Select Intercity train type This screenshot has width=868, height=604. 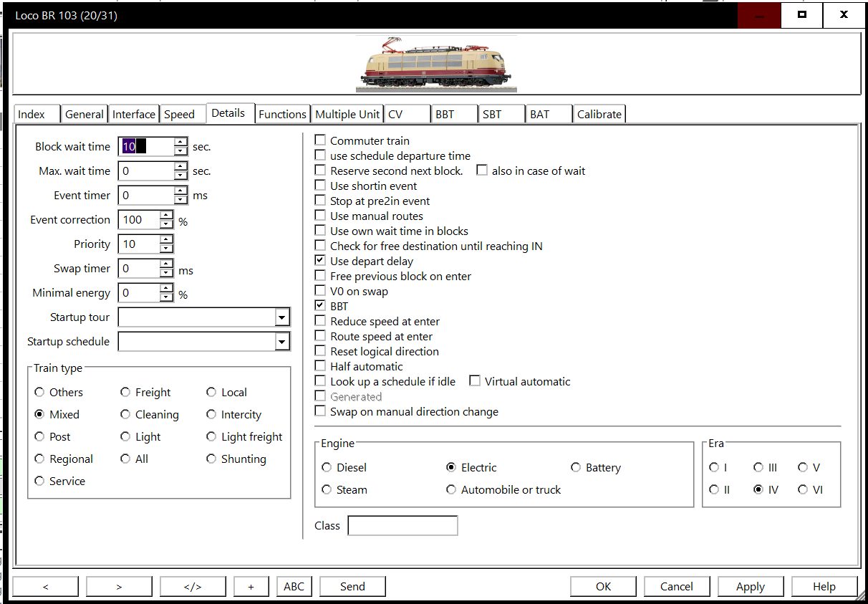pyautogui.click(x=211, y=414)
